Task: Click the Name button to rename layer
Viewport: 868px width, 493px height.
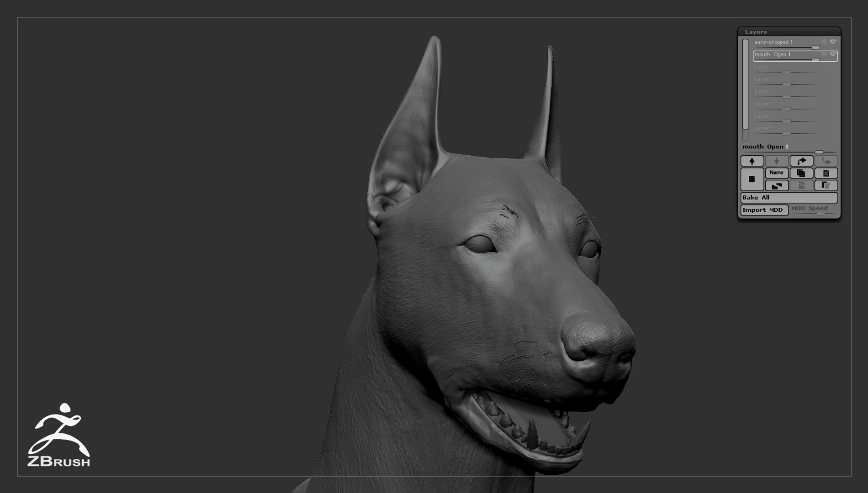Action: tap(777, 173)
